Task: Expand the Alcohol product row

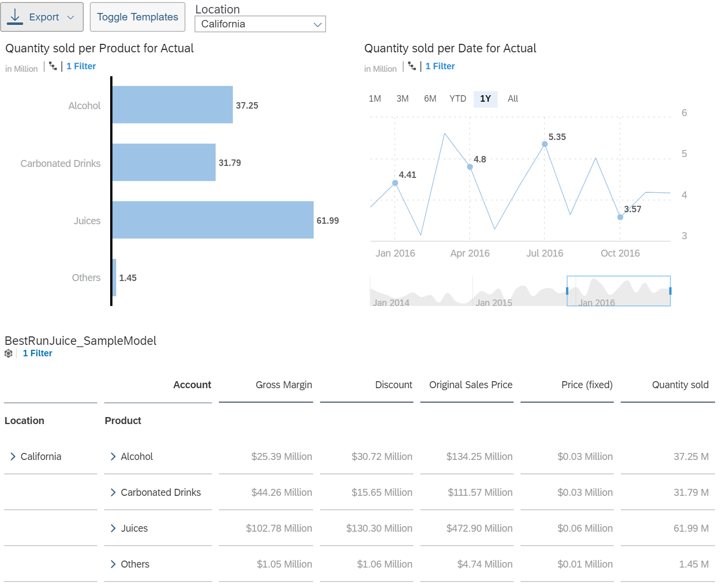Action: coord(113,456)
